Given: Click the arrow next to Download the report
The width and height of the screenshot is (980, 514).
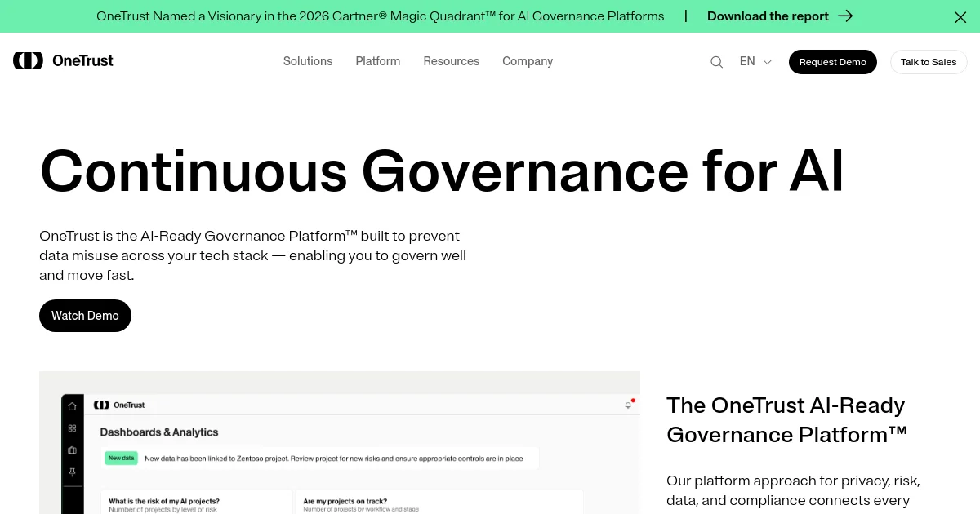Looking at the screenshot, I should click(845, 16).
